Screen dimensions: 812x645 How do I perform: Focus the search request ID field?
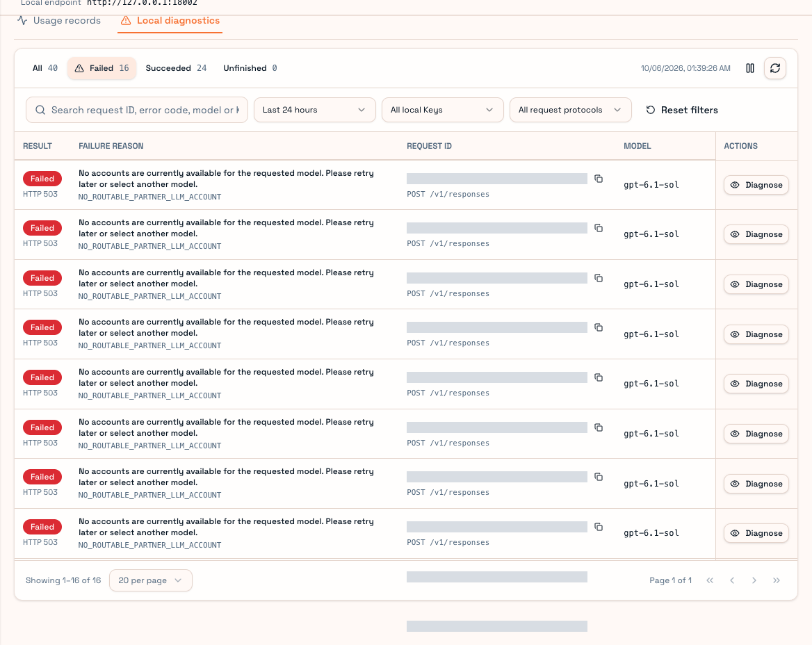137,111
